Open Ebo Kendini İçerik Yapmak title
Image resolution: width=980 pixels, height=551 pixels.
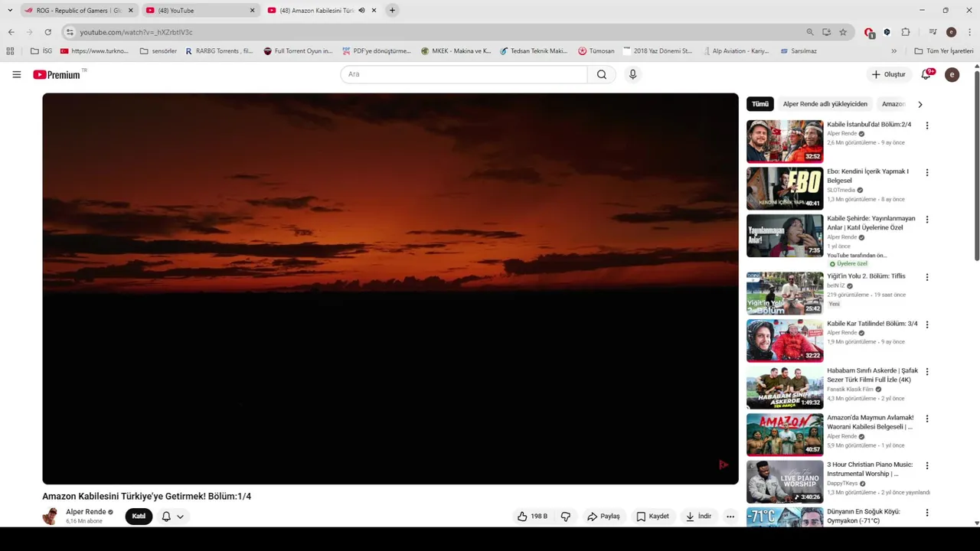point(867,176)
